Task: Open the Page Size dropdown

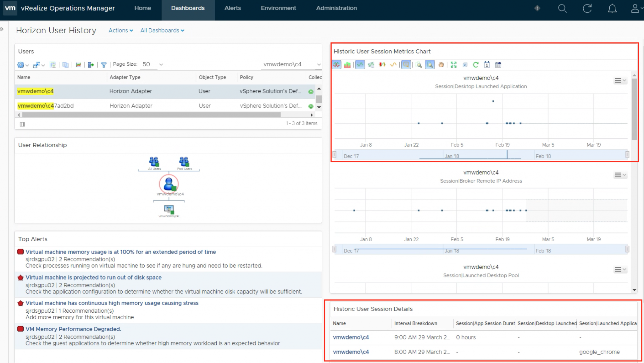Action: point(153,64)
